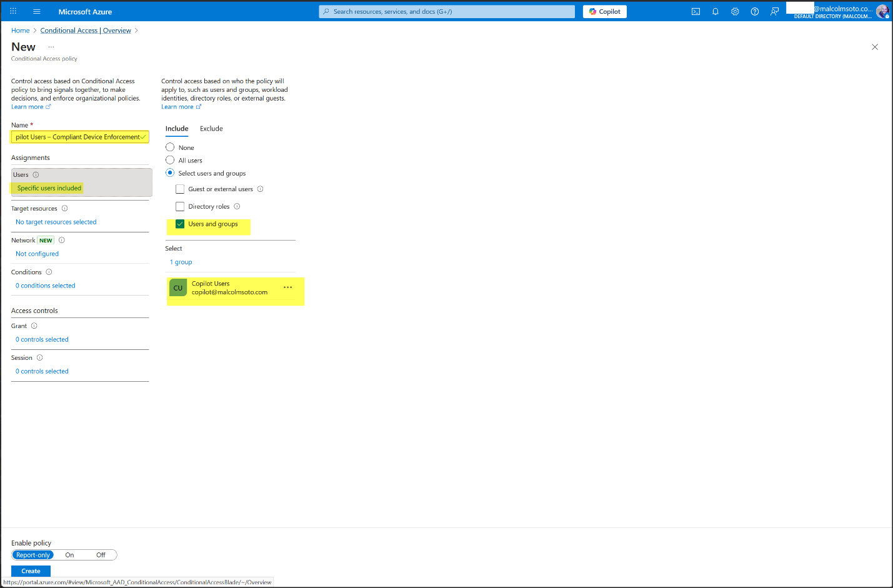Click the policy Name input field

(78, 137)
